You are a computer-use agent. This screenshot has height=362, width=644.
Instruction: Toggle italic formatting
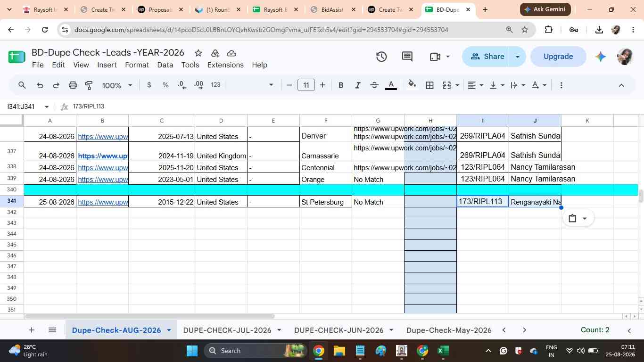(358, 85)
